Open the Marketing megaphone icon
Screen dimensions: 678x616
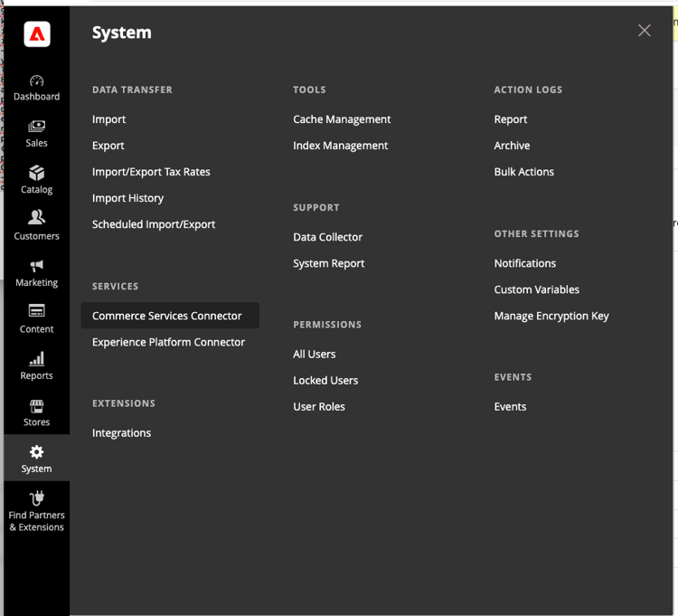37,266
